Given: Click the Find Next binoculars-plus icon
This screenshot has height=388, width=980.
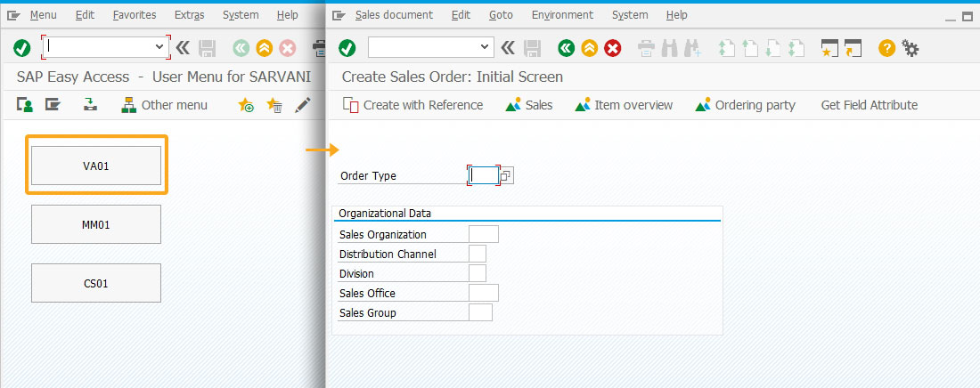Looking at the screenshot, I should pos(692,48).
